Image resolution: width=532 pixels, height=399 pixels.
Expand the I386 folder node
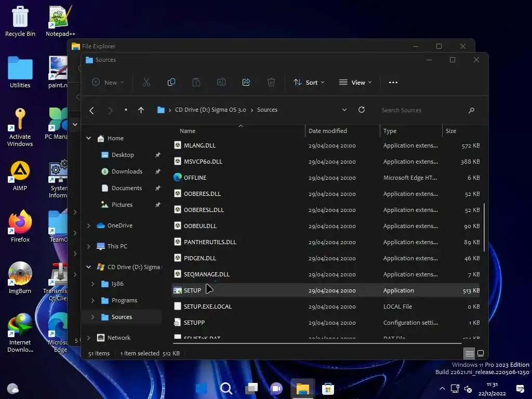coord(92,284)
